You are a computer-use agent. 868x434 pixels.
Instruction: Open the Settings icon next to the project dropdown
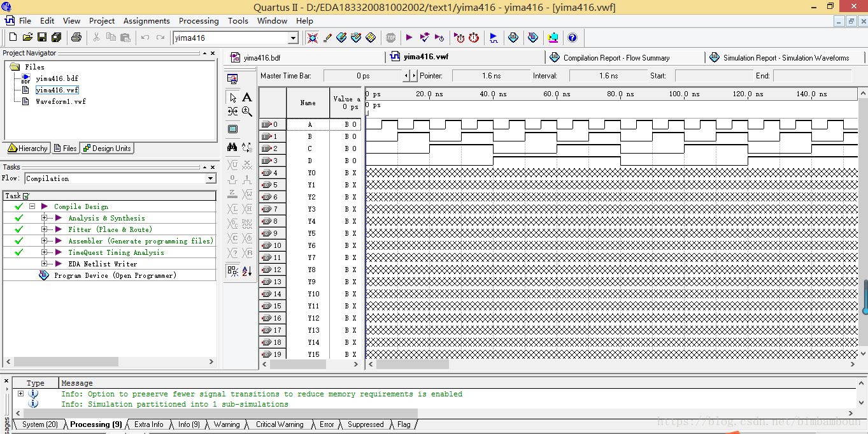coord(312,38)
